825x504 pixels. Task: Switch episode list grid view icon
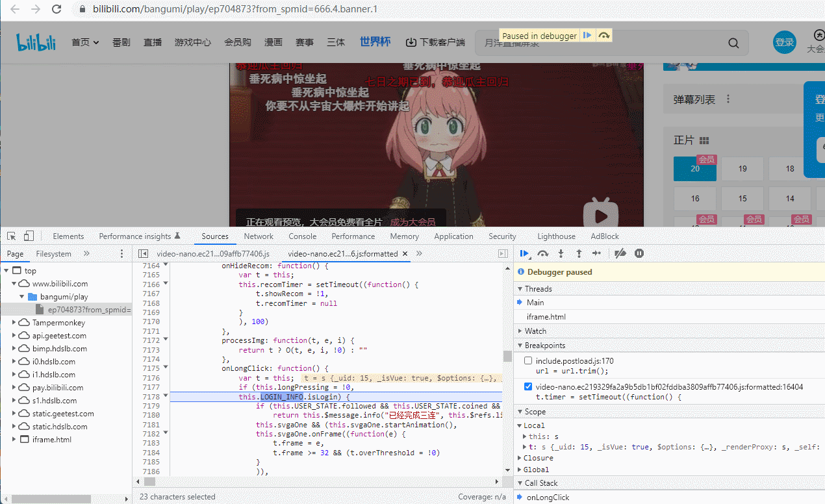click(704, 141)
